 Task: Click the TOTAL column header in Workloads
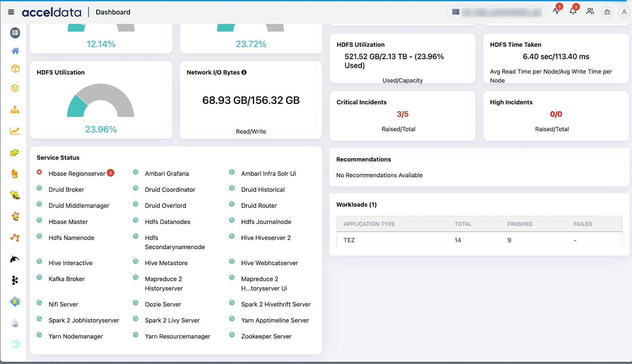(x=463, y=224)
